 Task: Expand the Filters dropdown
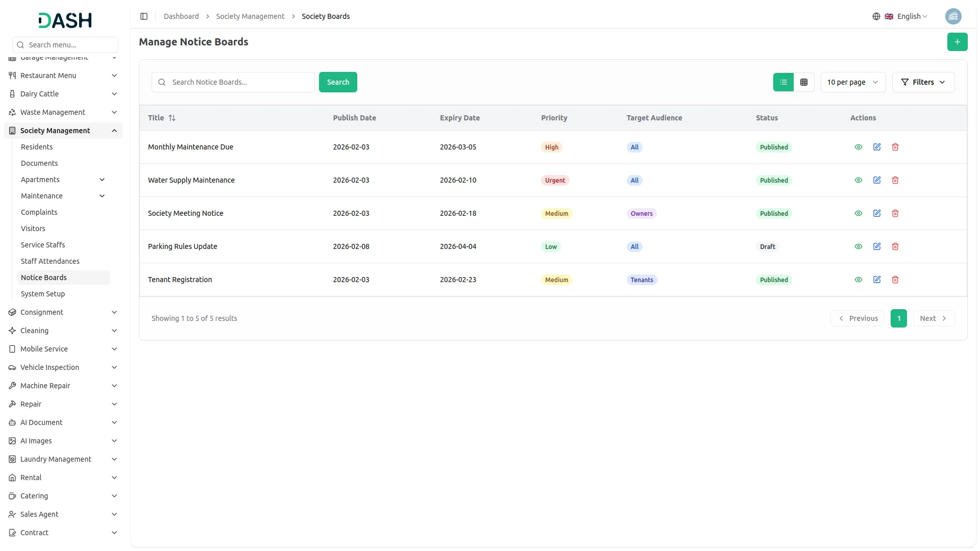(x=923, y=82)
